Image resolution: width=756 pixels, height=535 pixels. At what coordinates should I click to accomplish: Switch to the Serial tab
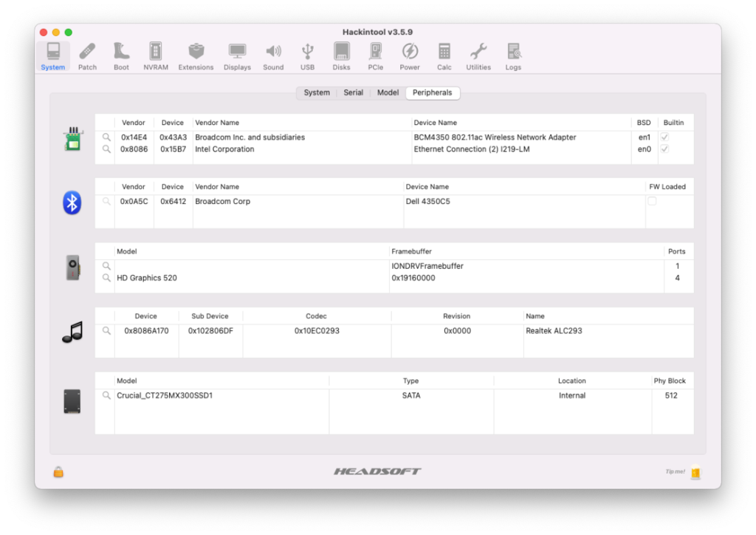[353, 93]
